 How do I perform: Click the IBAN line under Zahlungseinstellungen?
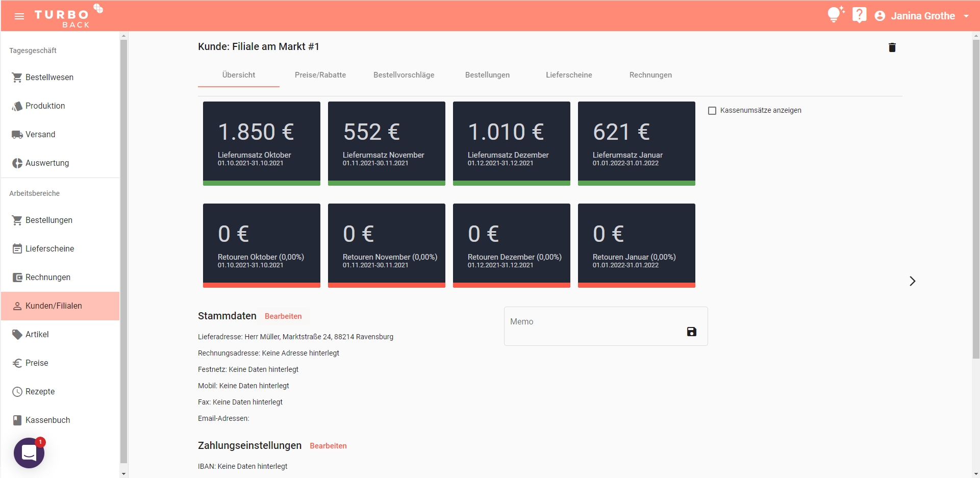pyautogui.click(x=242, y=466)
